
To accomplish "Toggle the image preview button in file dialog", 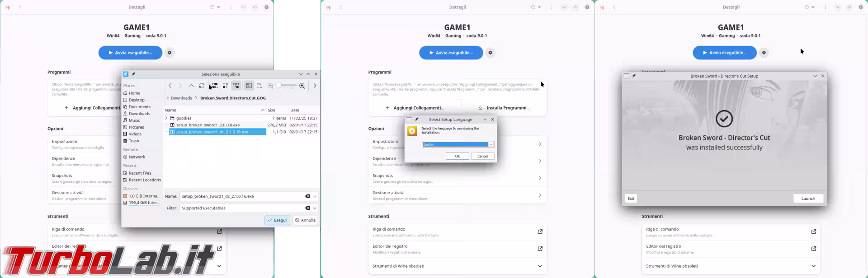I will (249, 86).
